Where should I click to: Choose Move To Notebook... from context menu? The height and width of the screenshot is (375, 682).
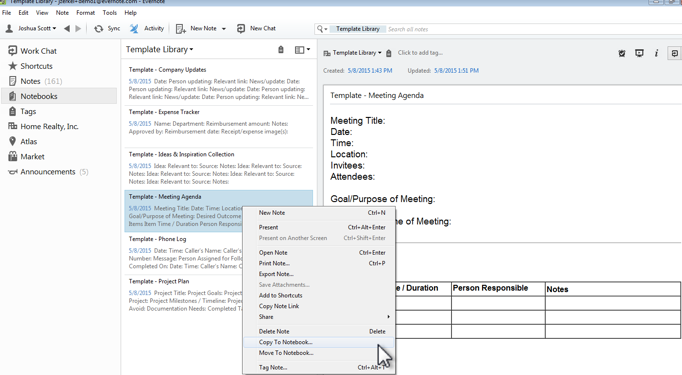point(319,353)
